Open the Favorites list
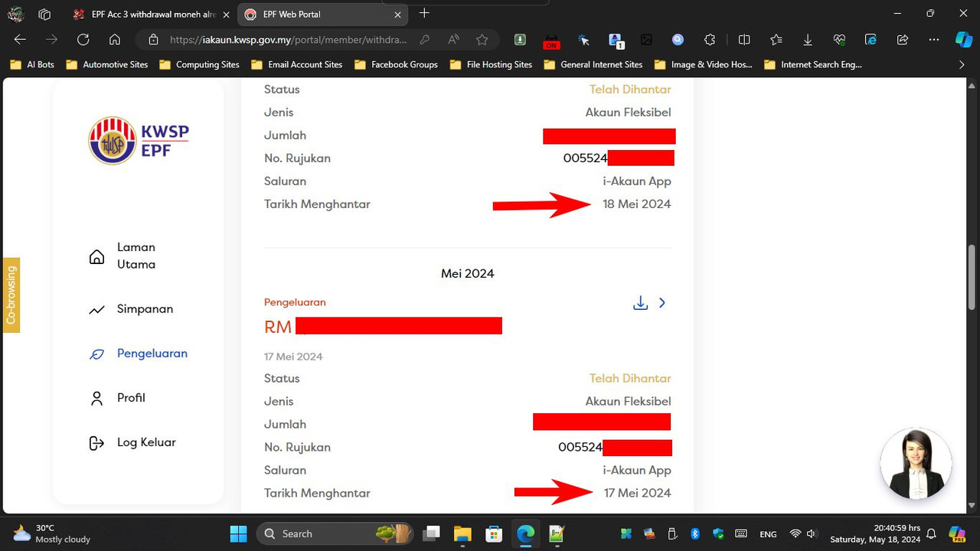Viewport: 980px width, 551px height. [776, 40]
